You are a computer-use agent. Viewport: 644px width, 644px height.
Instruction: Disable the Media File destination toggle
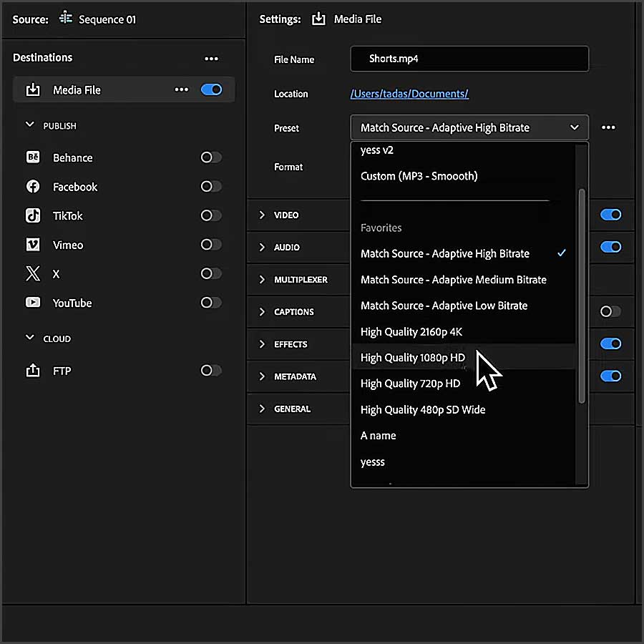(211, 89)
